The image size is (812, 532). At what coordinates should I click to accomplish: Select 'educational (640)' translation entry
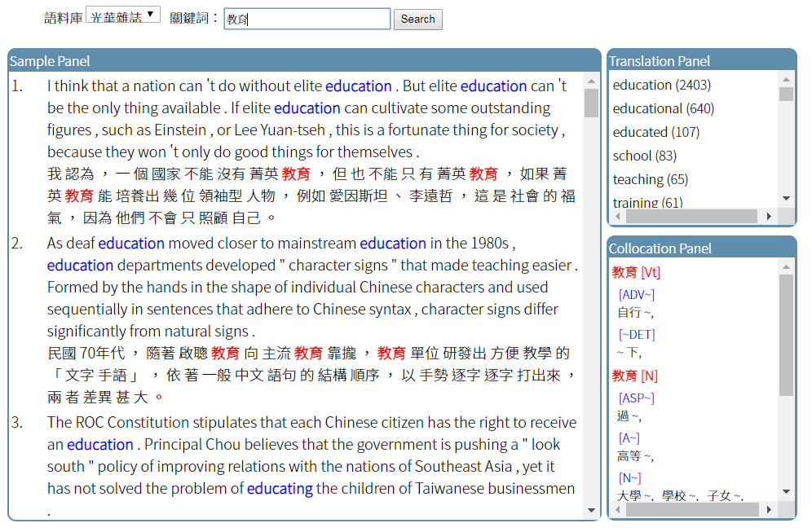pyautogui.click(x=663, y=108)
